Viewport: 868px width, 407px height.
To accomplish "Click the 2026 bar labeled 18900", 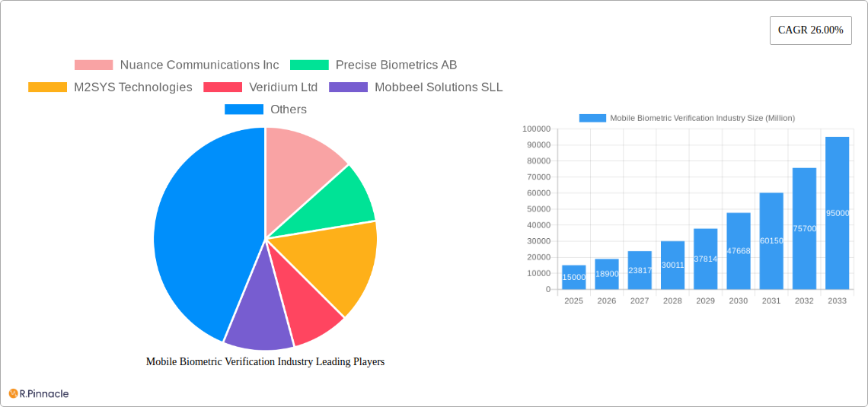I will 607,275.
